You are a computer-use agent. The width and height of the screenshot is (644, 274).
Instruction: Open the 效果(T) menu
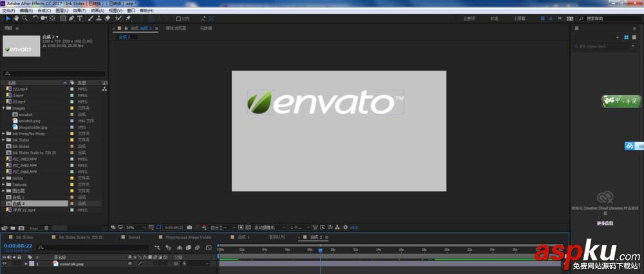(x=79, y=10)
